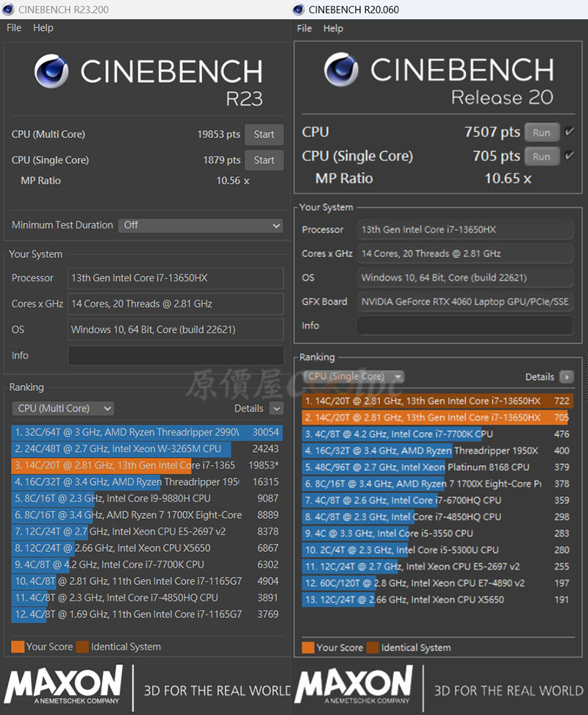Click the Info field in the R20 window

click(465, 326)
